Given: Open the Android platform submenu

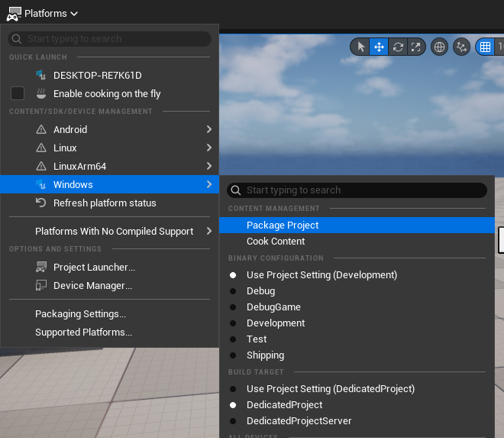Looking at the screenshot, I should 110,129.
